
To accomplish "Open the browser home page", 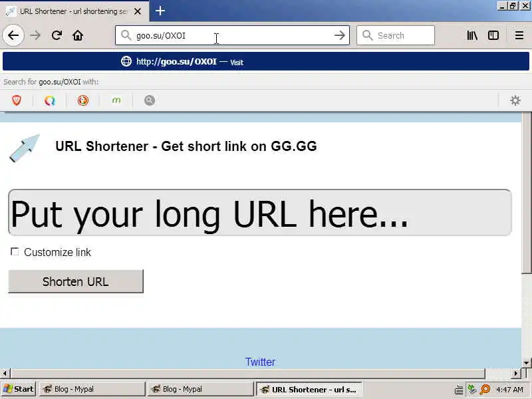I will tap(78, 35).
